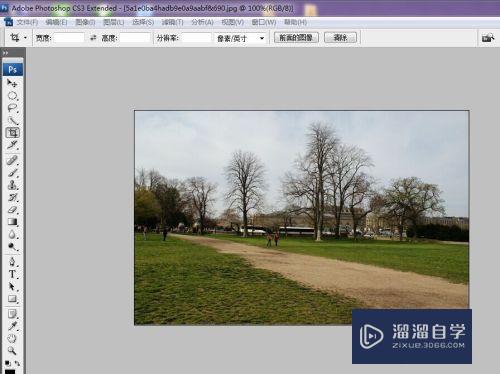This screenshot has height=374, width=500.
Task: Select the Path Selection tool
Action: coord(12,286)
